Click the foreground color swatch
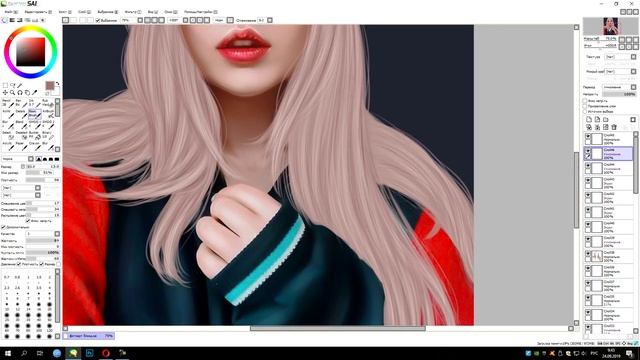 coord(49,85)
